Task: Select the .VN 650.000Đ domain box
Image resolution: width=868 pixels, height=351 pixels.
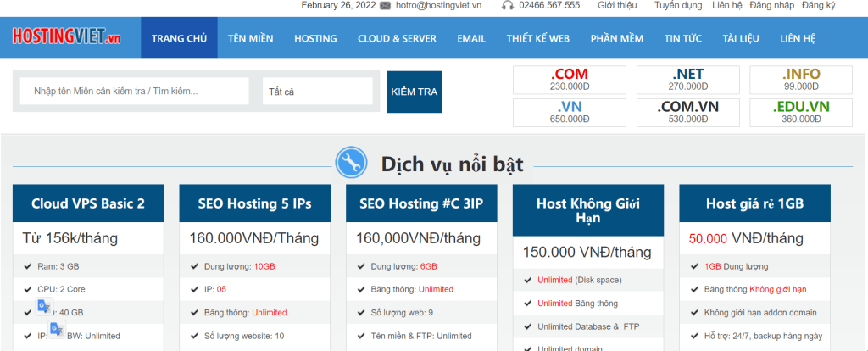Action: (569, 113)
